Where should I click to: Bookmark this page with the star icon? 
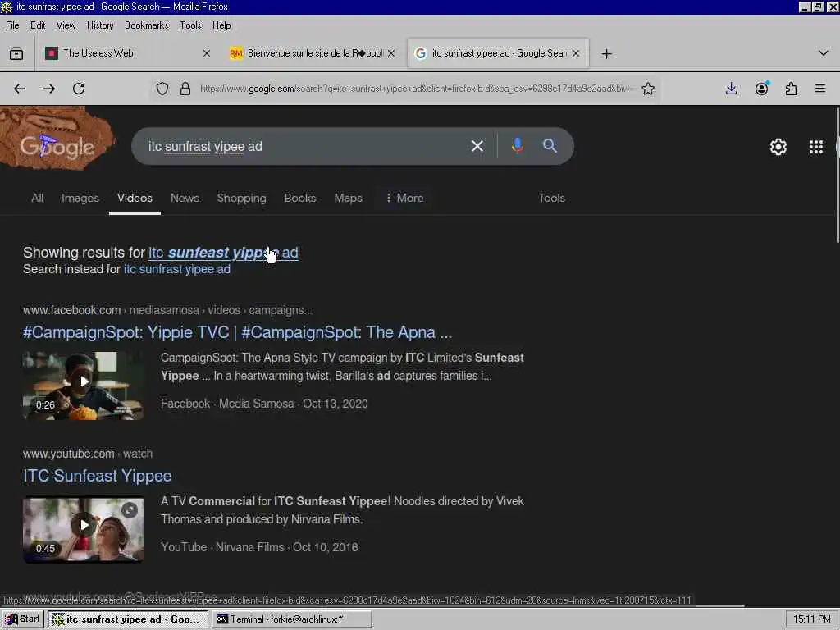(648, 89)
